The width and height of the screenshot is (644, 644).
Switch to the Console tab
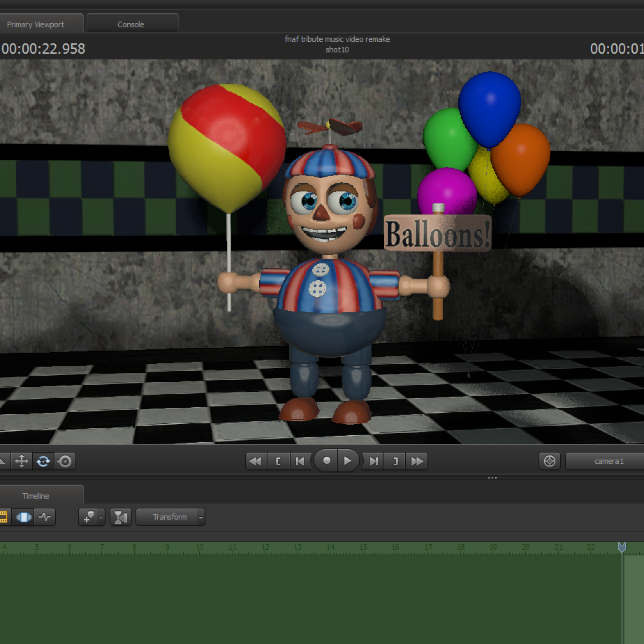[131, 24]
